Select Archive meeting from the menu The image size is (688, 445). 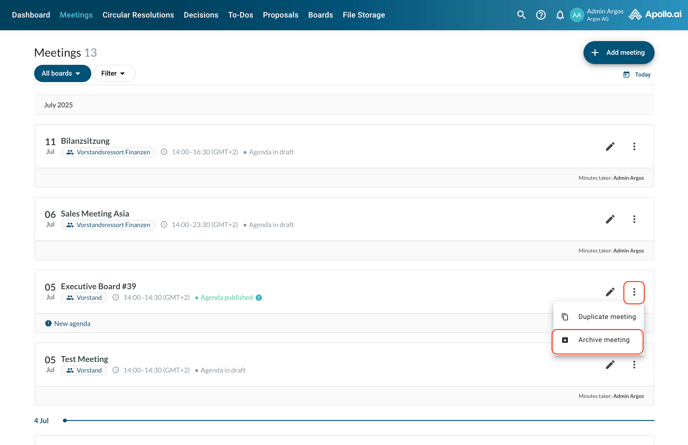(x=597, y=340)
